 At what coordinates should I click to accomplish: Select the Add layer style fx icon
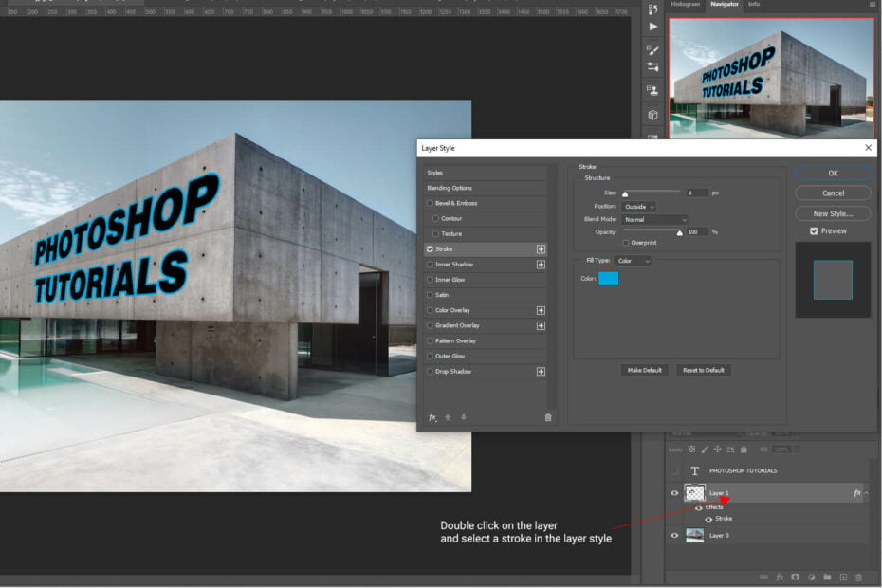[x=780, y=577]
